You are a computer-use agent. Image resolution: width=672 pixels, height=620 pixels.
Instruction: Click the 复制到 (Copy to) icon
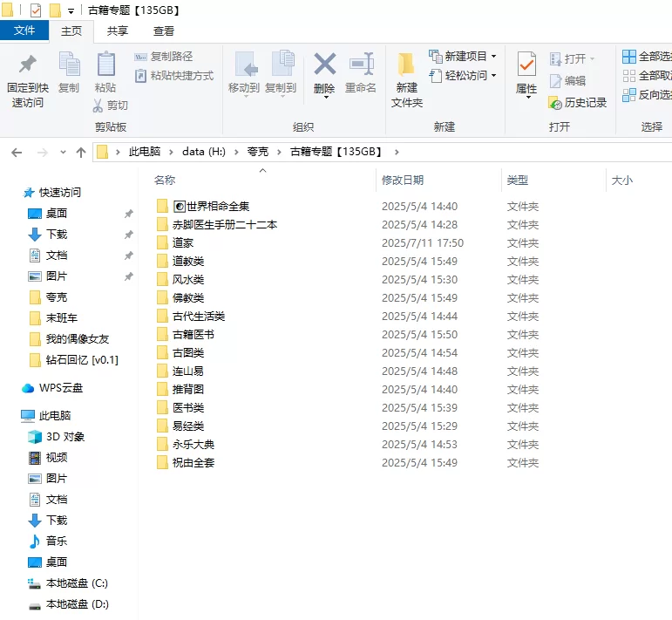[x=282, y=64]
